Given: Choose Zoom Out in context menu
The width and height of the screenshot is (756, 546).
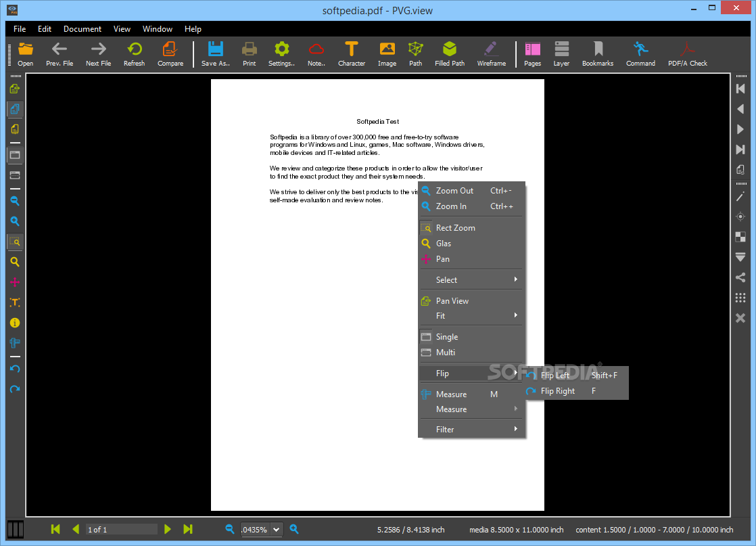Looking at the screenshot, I should click(471, 191).
